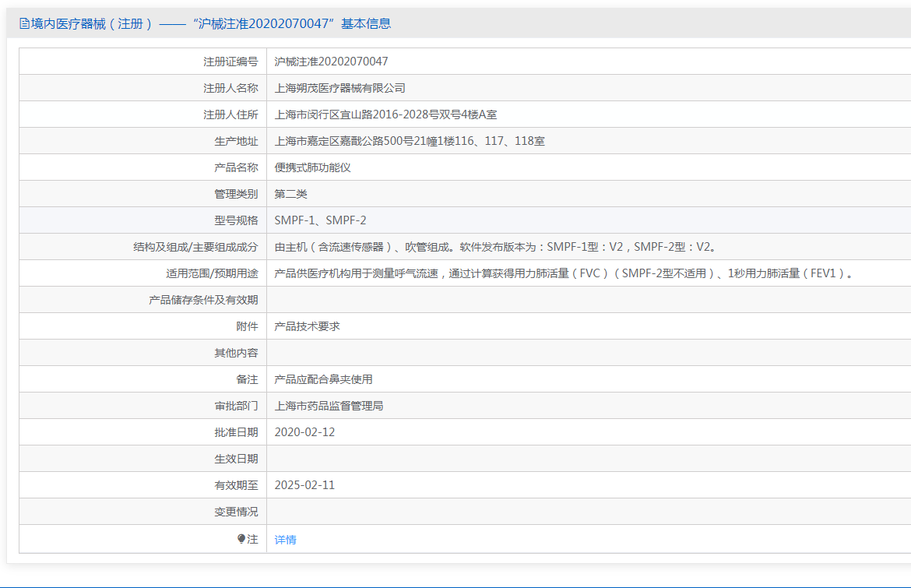This screenshot has height=588, width=911.
Task: Select product name 便携式肺功能仪
Action: [312, 167]
